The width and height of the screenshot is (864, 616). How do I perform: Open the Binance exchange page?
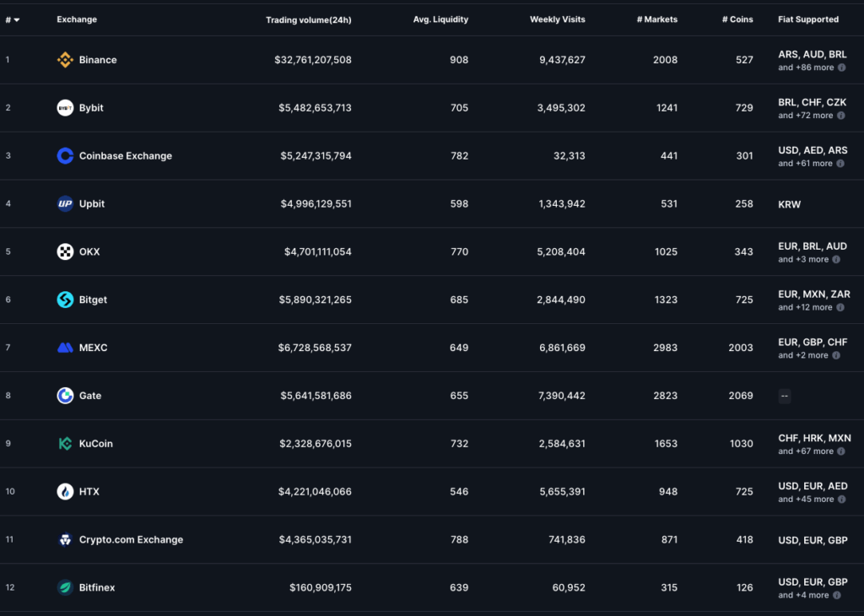(x=98, y=60)
